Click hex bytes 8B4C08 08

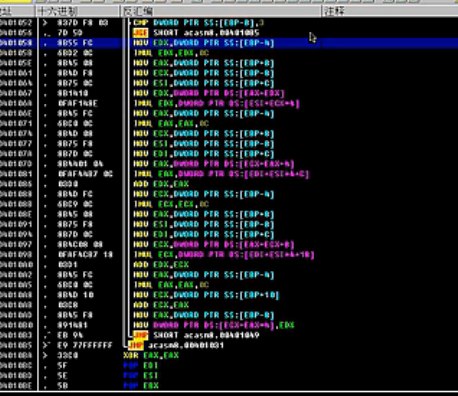tap(80, 245)
